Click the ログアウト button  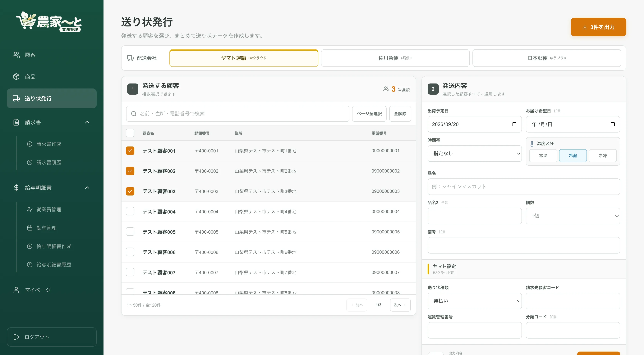coord(52,337)
